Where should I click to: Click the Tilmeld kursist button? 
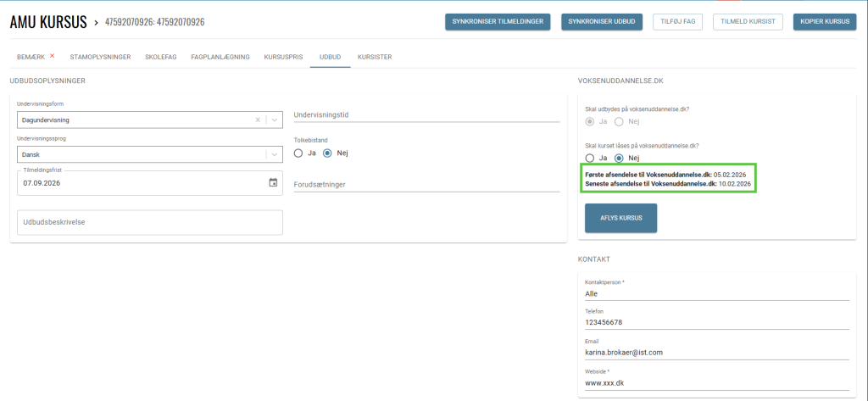click(x=748, y=22)
